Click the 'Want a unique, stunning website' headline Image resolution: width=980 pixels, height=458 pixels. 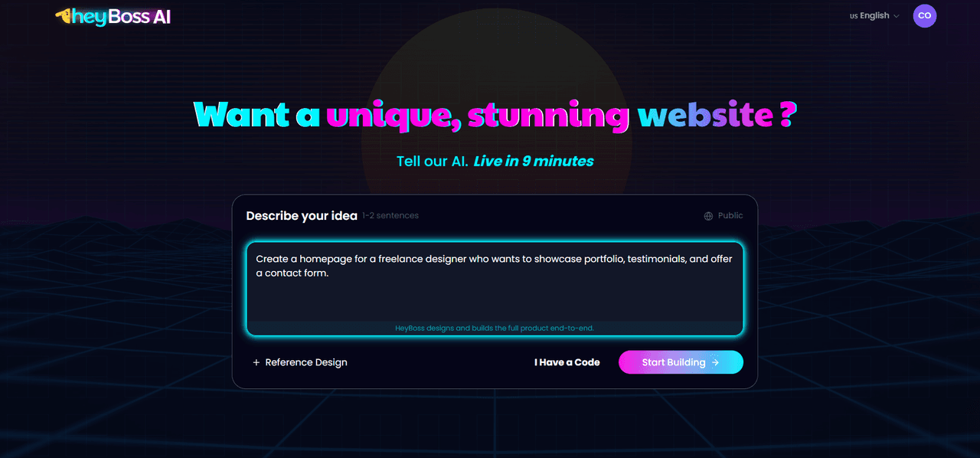[495, 115]
